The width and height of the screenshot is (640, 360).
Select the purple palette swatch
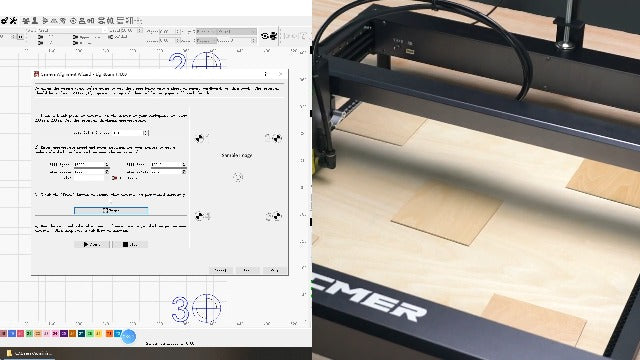64,333
